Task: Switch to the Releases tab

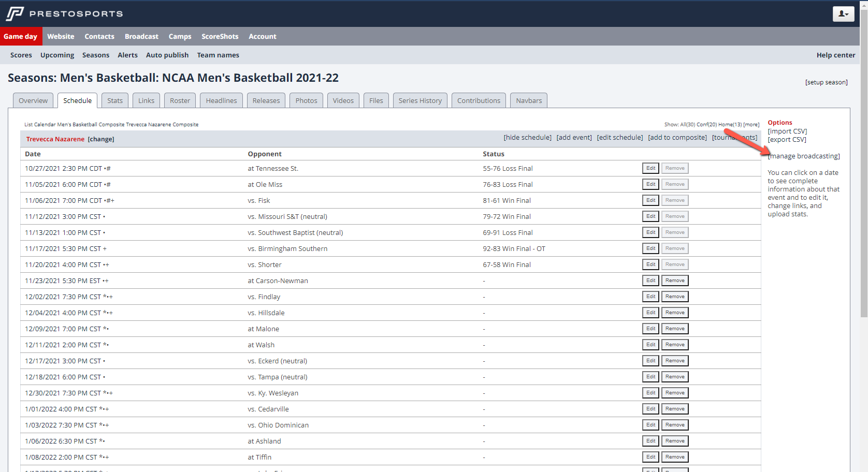Action: (266, 100)
